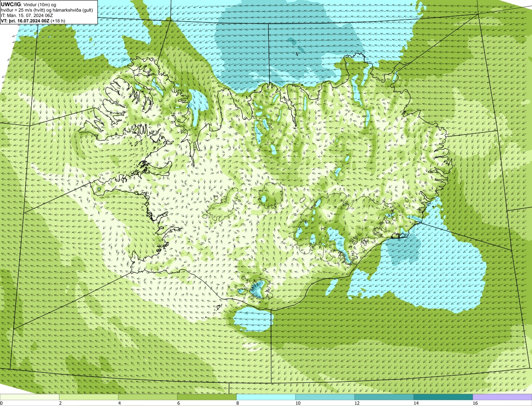Image resolution: width=532 pixels, height=406 pixels.
Task: Click the "16" scale label on the legend
Action: (x=475, y=403)
